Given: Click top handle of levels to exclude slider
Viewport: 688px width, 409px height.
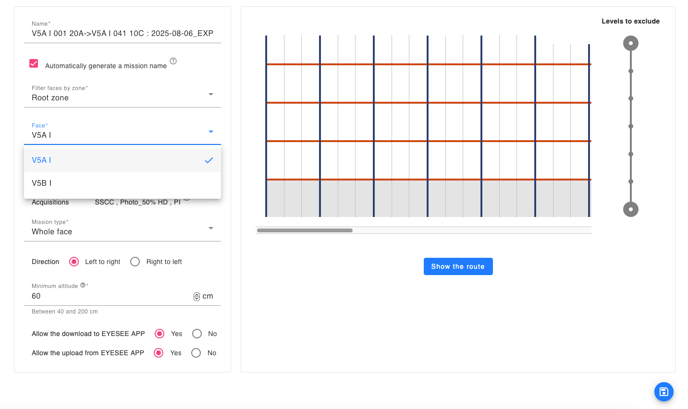Looking at the screenshot, I should 630,43.
